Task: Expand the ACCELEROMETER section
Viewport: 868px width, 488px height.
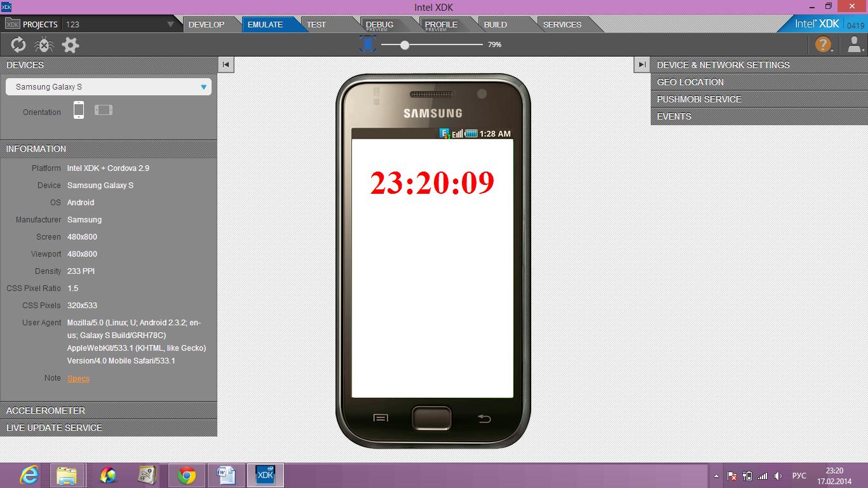Action: coord(109,410)
